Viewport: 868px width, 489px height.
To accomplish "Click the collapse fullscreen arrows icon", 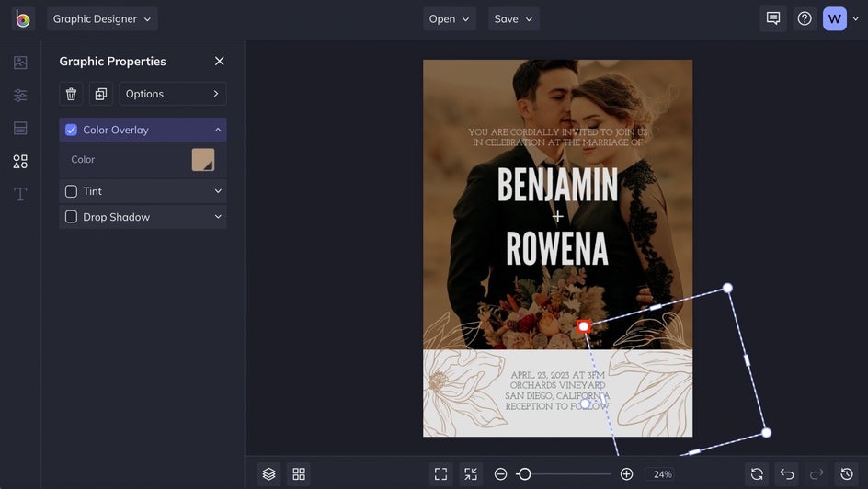I will pos(471,474).
